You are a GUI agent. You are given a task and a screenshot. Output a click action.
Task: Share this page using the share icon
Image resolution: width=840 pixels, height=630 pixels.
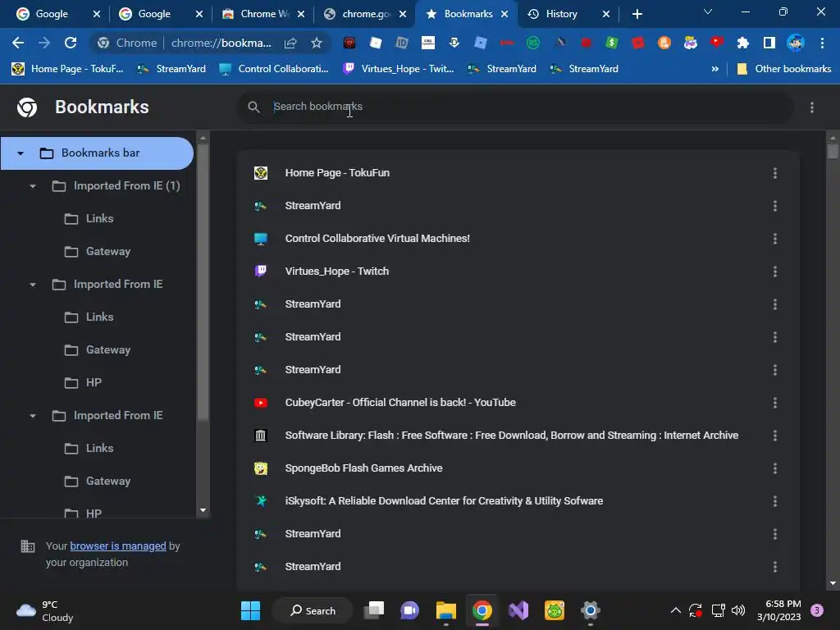click(x=290, y=43)
